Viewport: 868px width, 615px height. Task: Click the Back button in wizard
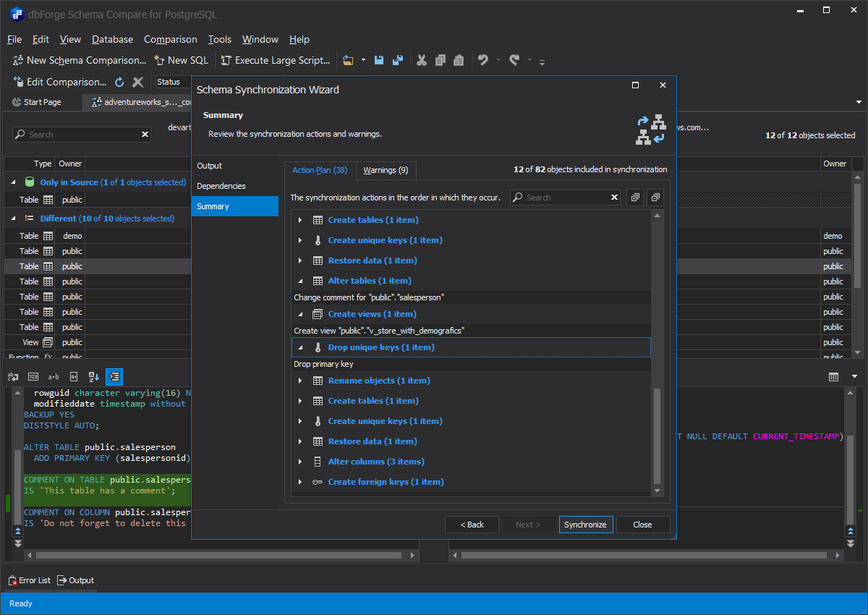pyautogui.click(x=472, y=525)
